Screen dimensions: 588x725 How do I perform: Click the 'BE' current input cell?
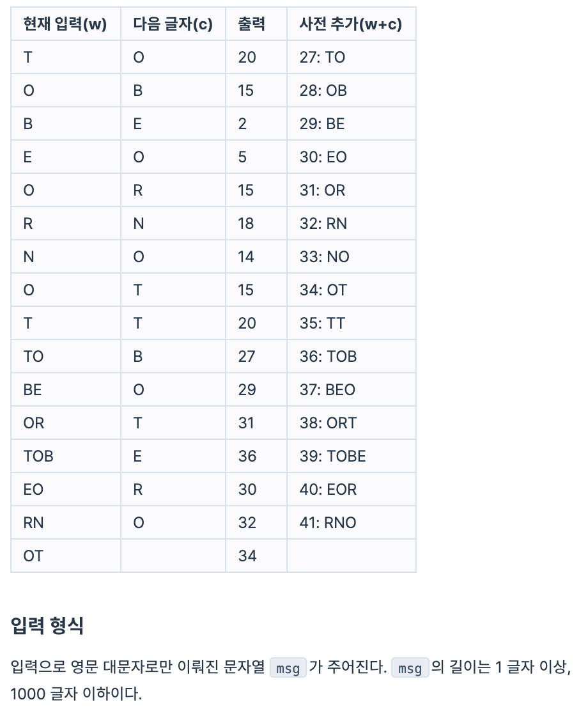tap(33, 390)
